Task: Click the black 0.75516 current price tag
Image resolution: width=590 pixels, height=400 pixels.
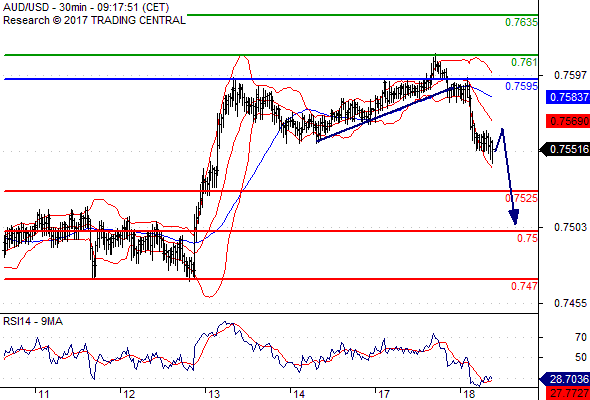Action: pos(565,149)
